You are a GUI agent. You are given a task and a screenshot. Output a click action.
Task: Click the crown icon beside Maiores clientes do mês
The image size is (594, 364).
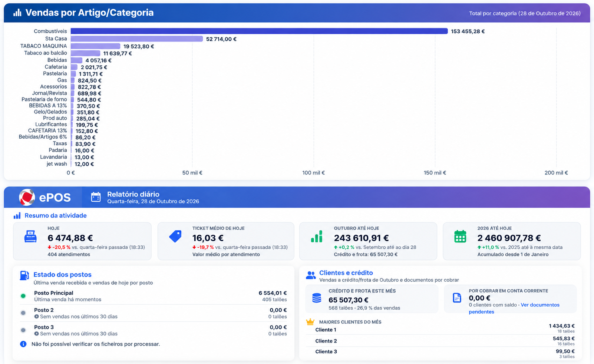tap(310, 322)
